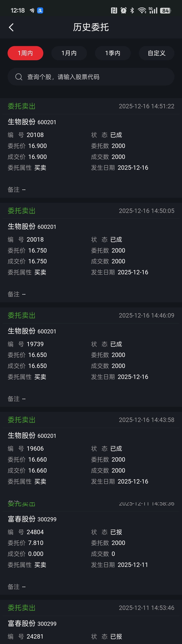Viewport: 182px width, 644px height.
Task: Tap the Alipay status bar icon
Action: [40, 10]
